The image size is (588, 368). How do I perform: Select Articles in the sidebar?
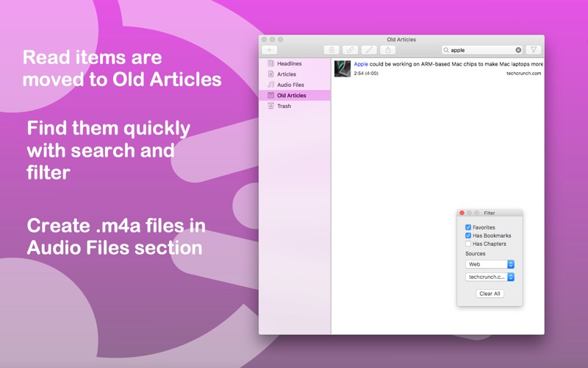click(x=295, y=74)
